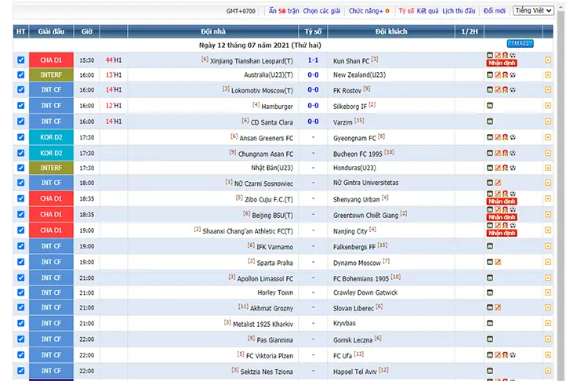
Task: Click team name Crawley Down Gatwick
Action: pos(365,292)
